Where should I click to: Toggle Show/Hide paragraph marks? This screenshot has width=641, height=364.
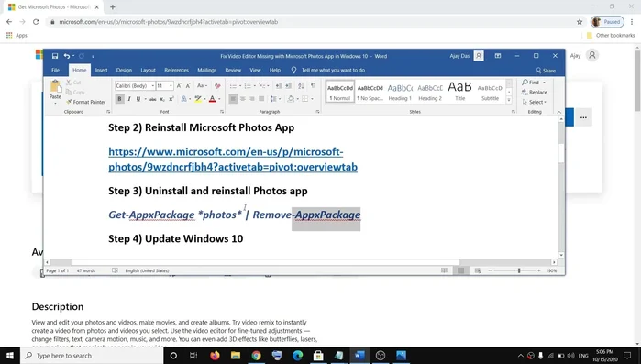(313, 85)
